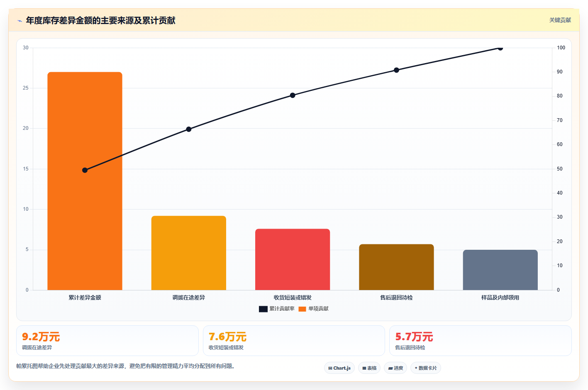Click the x-axis label 收货短装或错发

293,297
